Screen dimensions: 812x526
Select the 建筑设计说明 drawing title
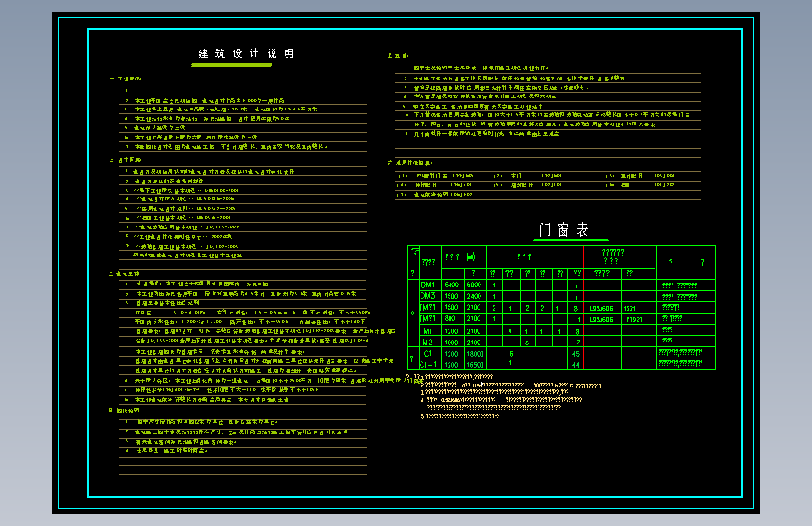tap(246, 53)
